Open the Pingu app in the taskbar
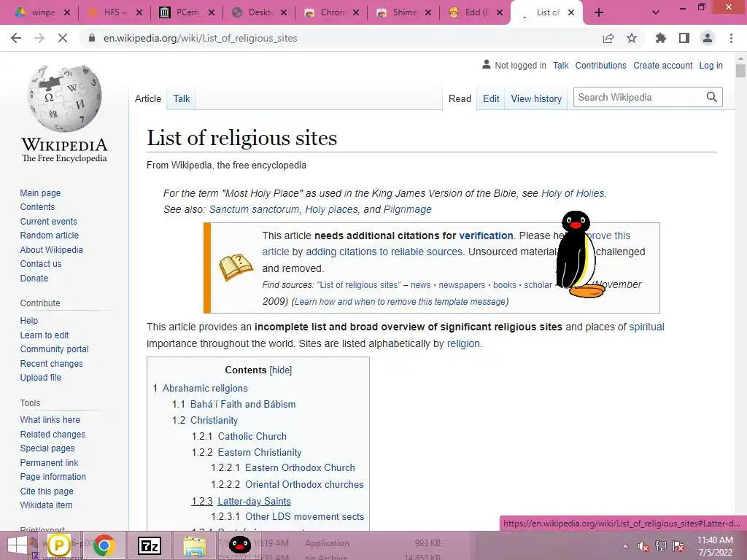 point(239,545)
